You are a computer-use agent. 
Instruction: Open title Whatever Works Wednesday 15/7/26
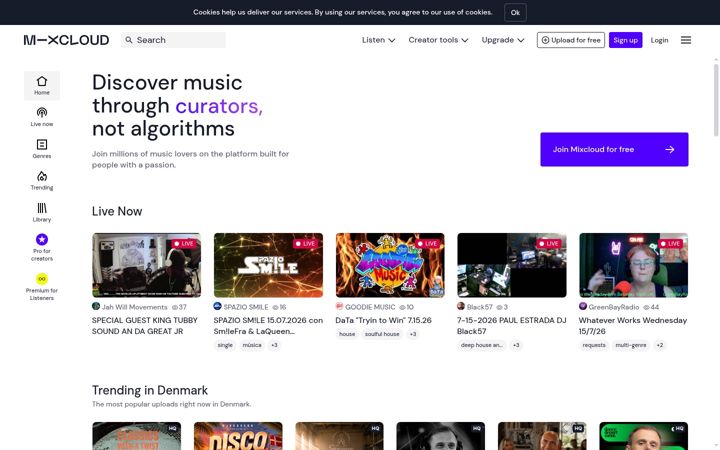click(633, 326)
